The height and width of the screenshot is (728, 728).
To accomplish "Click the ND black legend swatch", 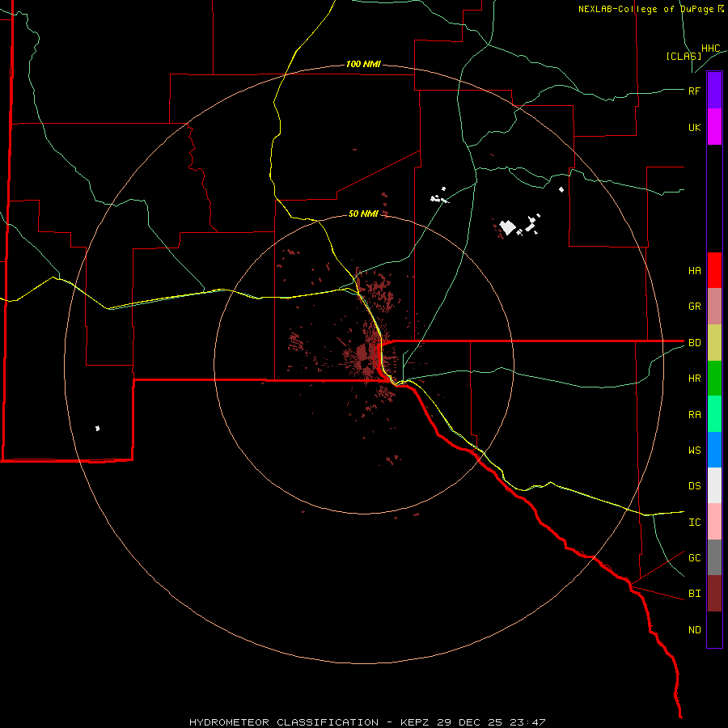I will point(714,629).
